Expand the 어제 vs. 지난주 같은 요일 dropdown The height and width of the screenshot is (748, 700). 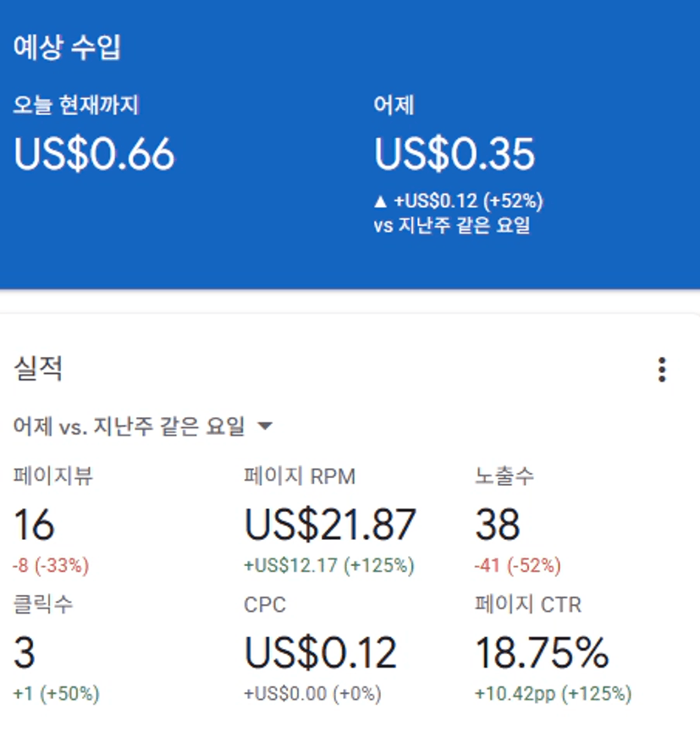(x=130, y=426)
